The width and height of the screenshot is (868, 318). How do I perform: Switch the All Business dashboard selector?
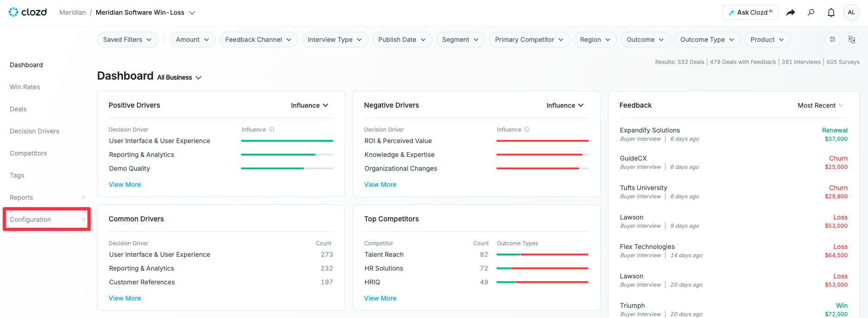pyautogui.click(x=179, y=77)
